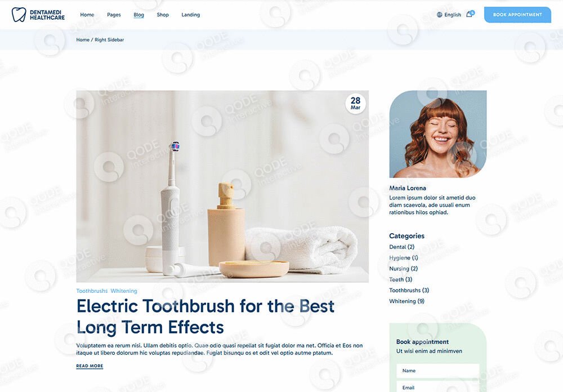Click the 28 Mar date badge
Viewport: 563px width, 392px height.
[x=355, y=104]
